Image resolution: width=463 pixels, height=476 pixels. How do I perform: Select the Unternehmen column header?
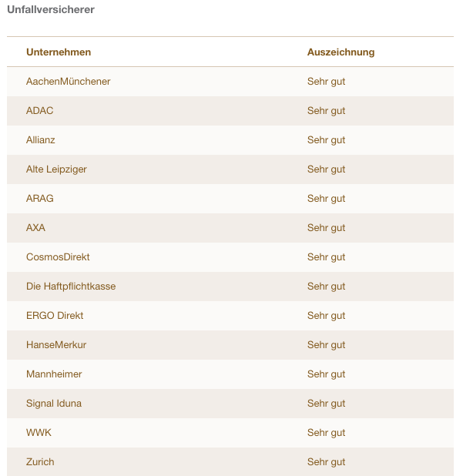click(59, 52)
